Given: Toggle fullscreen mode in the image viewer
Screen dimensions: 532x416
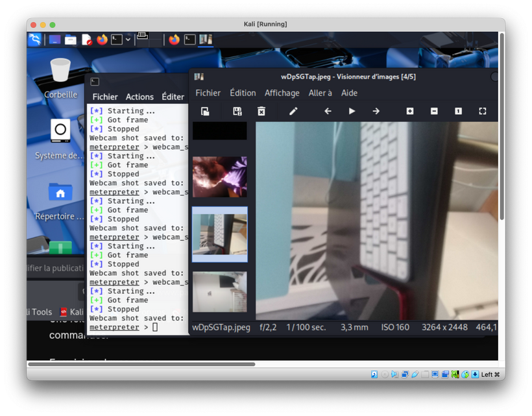Looking at the screenshot, I should coord(482,111).
